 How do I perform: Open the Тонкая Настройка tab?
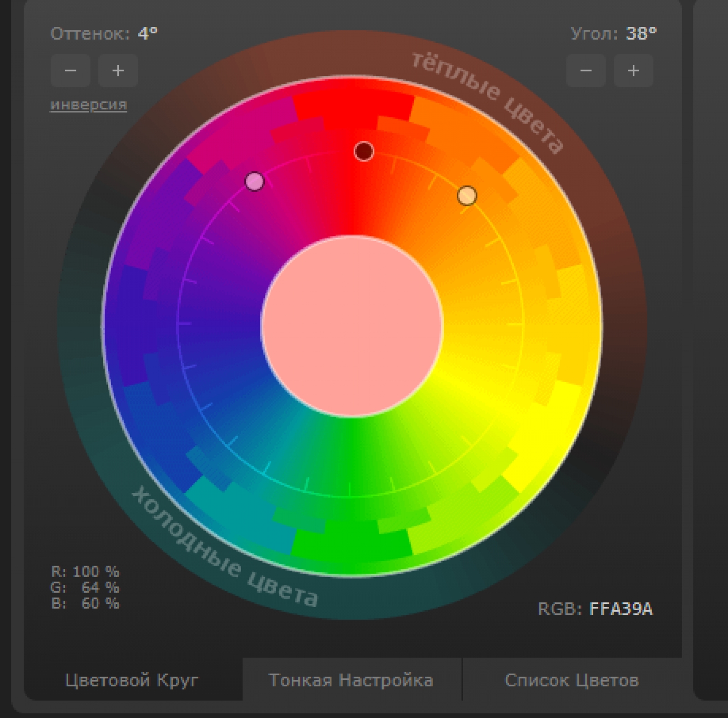[x=351, y=680]
